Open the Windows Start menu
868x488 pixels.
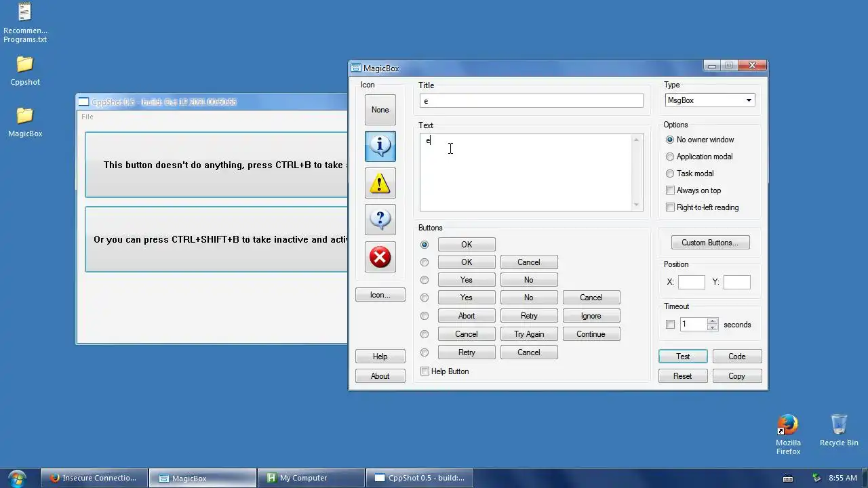click(x=17, y=478)
